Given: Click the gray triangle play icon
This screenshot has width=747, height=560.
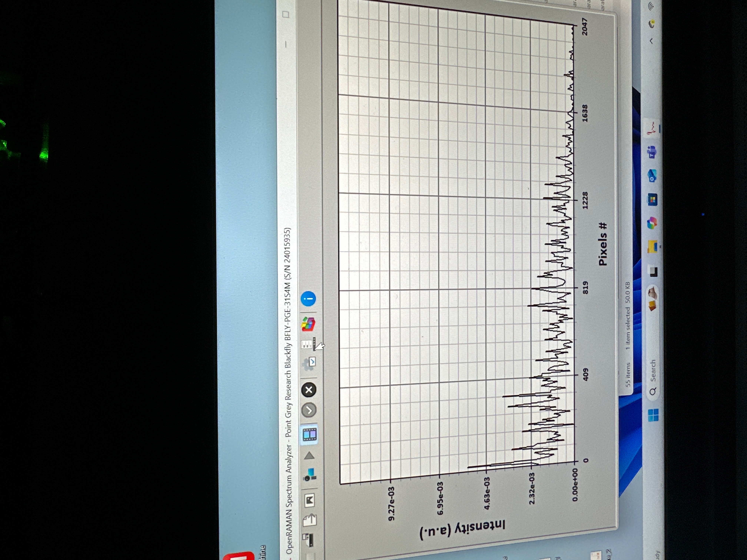Looking at the screenshot, I should click(309, 456).
